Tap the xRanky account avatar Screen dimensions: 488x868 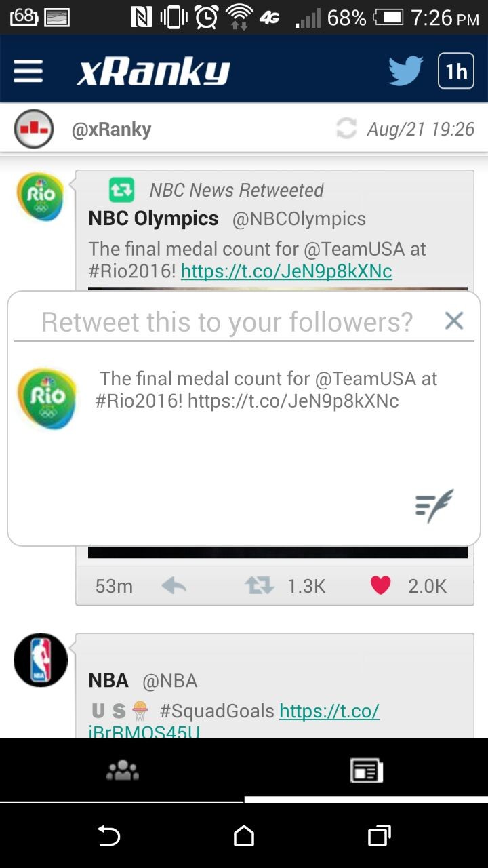[x=33, y=129]
